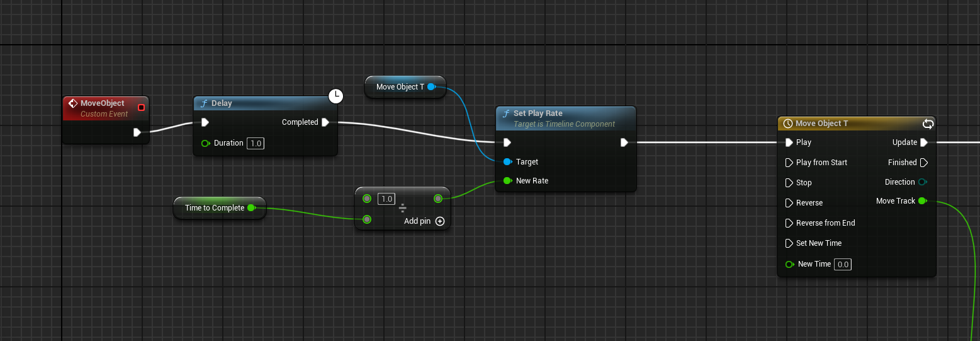Click the New Rate pin on Set Play Rate

click(x=507, y=181)
